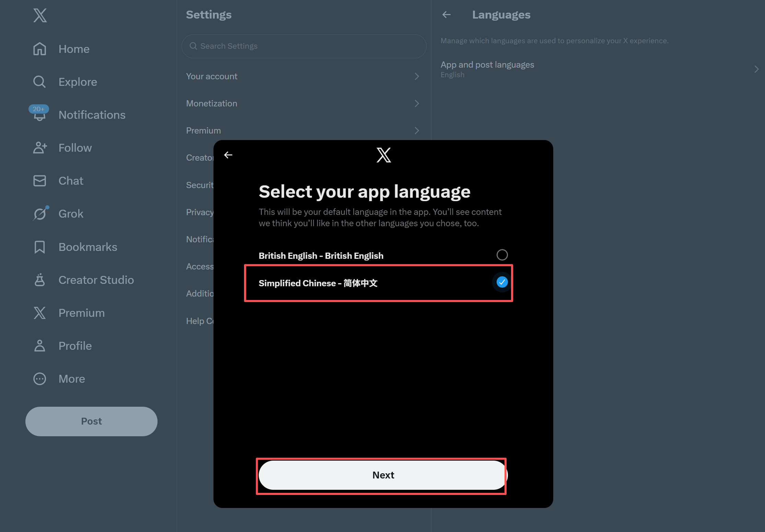Screen dimensions: 765x532
Task: Click the Follow label in sidebar
Action: pos(75,148)
